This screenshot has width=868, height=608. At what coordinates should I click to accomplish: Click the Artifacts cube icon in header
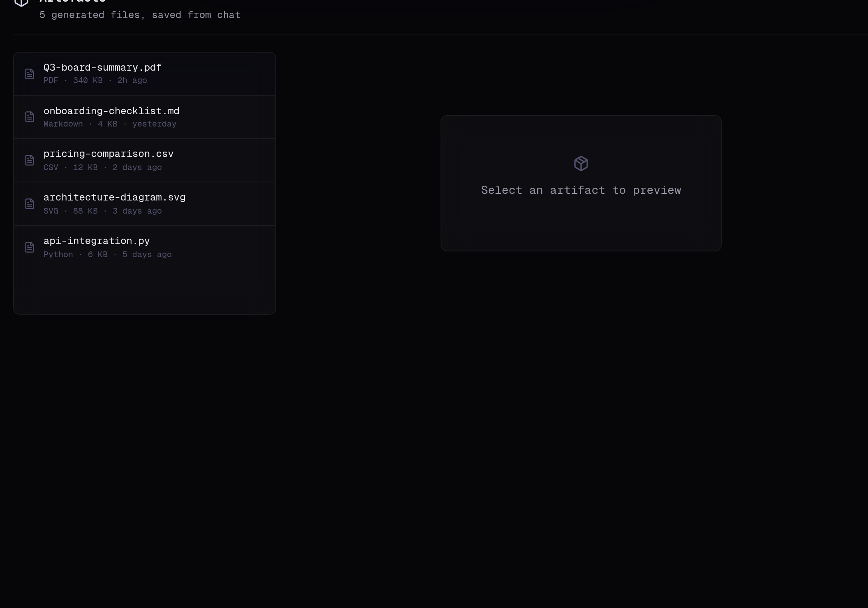[21, 2]
